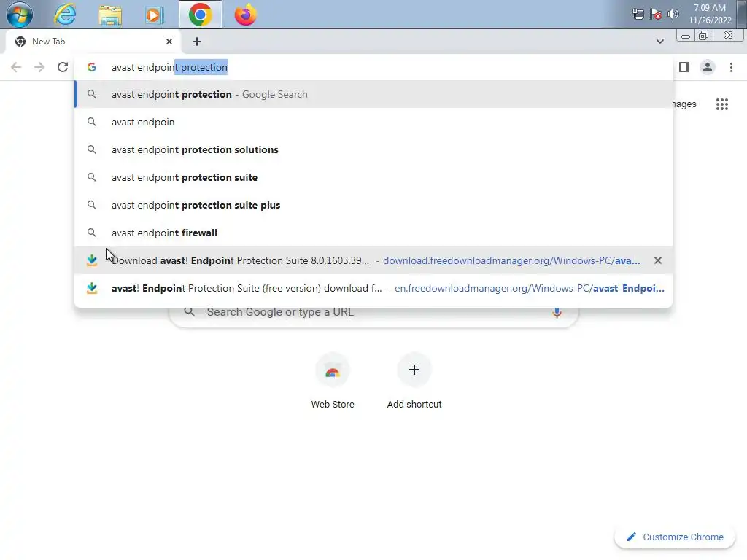Open the Google apps grid
The image size is (747, 560).
tap(722, 104)
